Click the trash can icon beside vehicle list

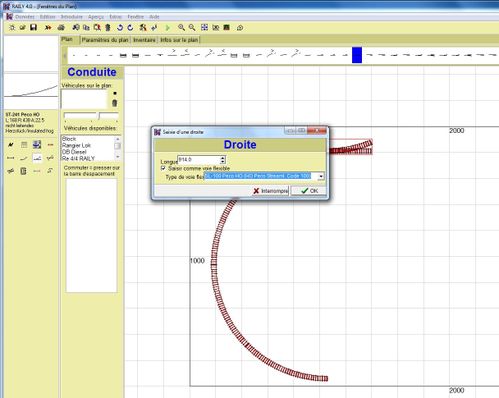click(x=115, y=103)
